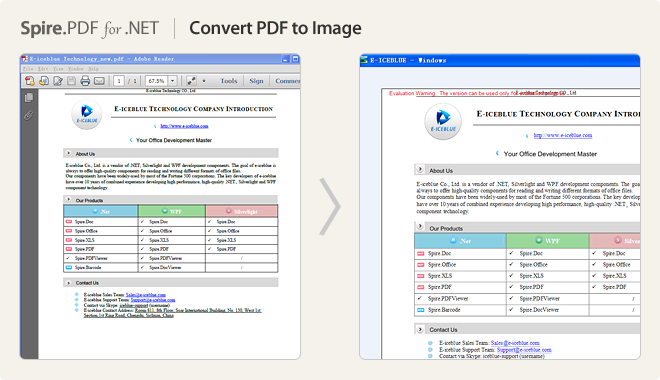Open the Window menu in Adobe Reader

76,69
